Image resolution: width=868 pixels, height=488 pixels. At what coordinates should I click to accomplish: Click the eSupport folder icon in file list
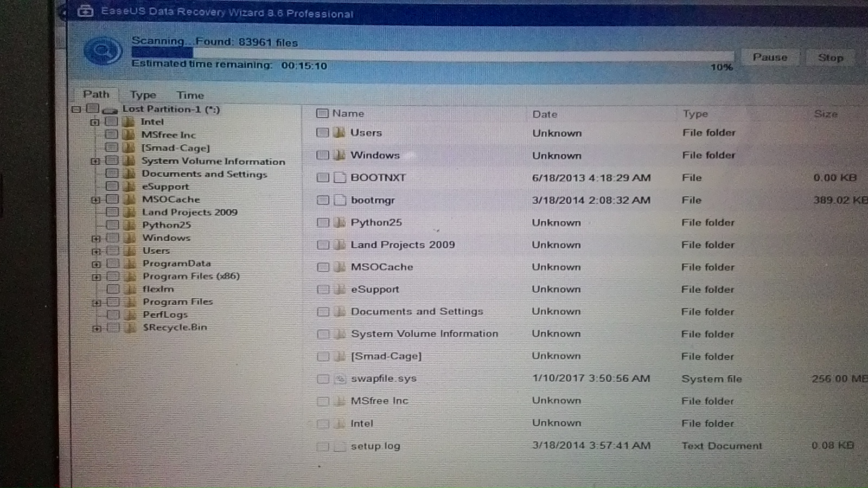click(340, 289)
